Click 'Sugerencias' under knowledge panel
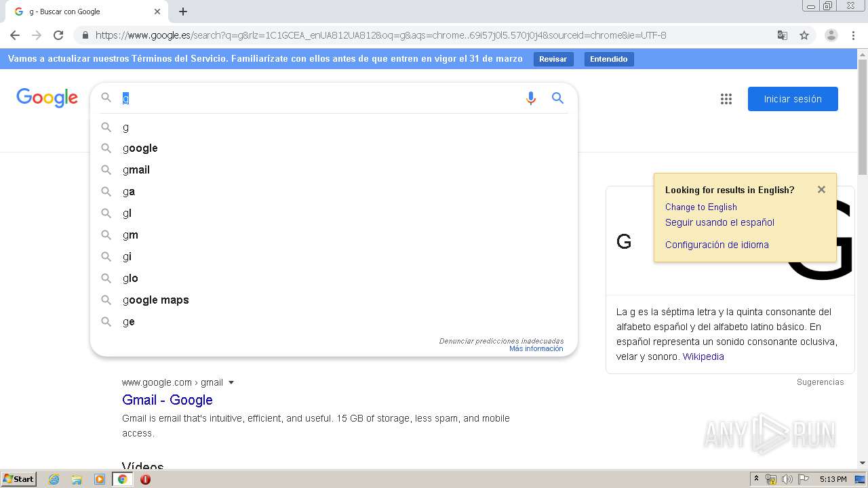 [x=820, y=382]
